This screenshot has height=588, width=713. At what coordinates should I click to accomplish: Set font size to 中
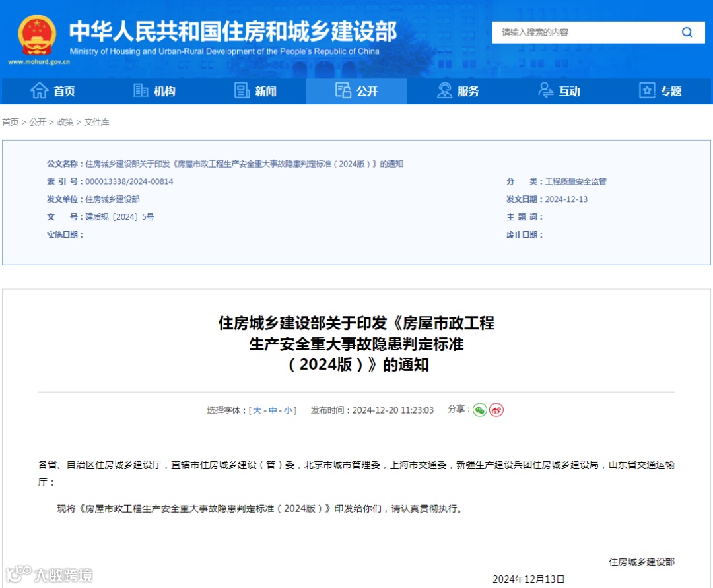tap(273, 410)
